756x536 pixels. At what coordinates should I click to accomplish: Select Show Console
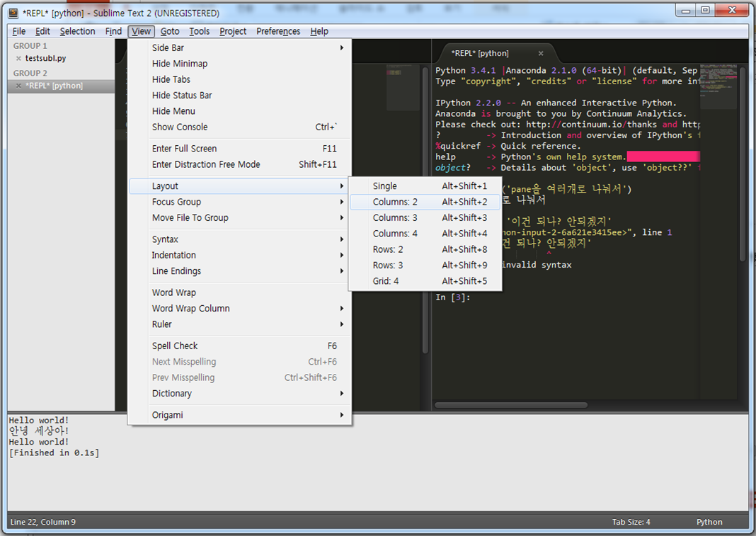pos(240,127)
